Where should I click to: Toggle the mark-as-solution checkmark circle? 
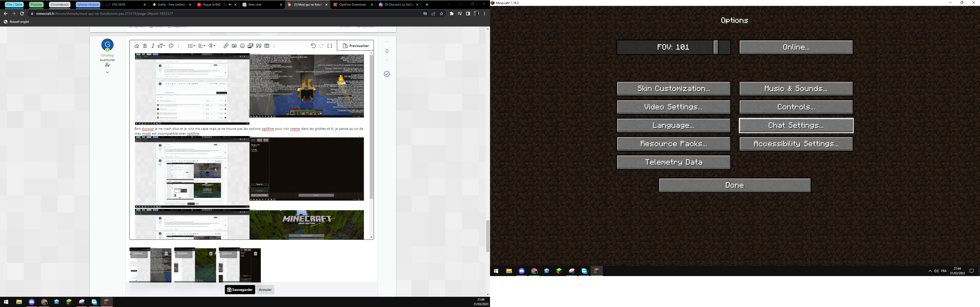[x=387, y=74]
